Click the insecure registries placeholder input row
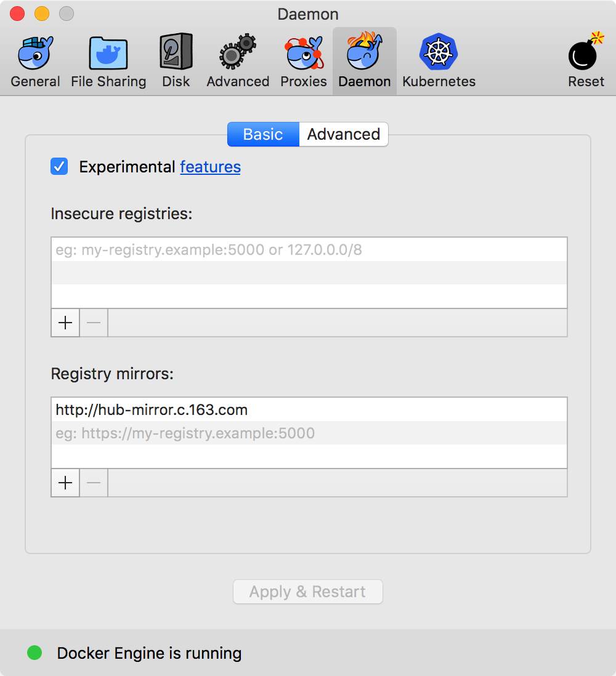The image size is (616, 676). pos(309,249)
